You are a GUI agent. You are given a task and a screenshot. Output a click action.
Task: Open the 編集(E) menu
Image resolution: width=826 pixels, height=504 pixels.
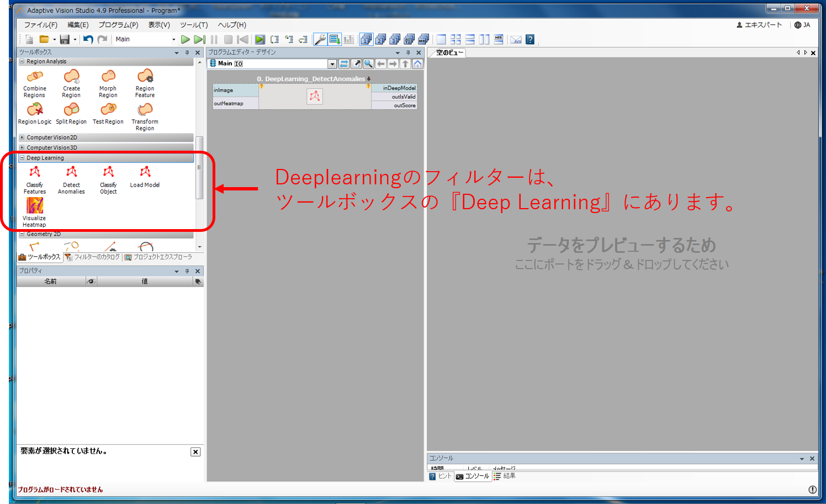(x=78, y=25)
